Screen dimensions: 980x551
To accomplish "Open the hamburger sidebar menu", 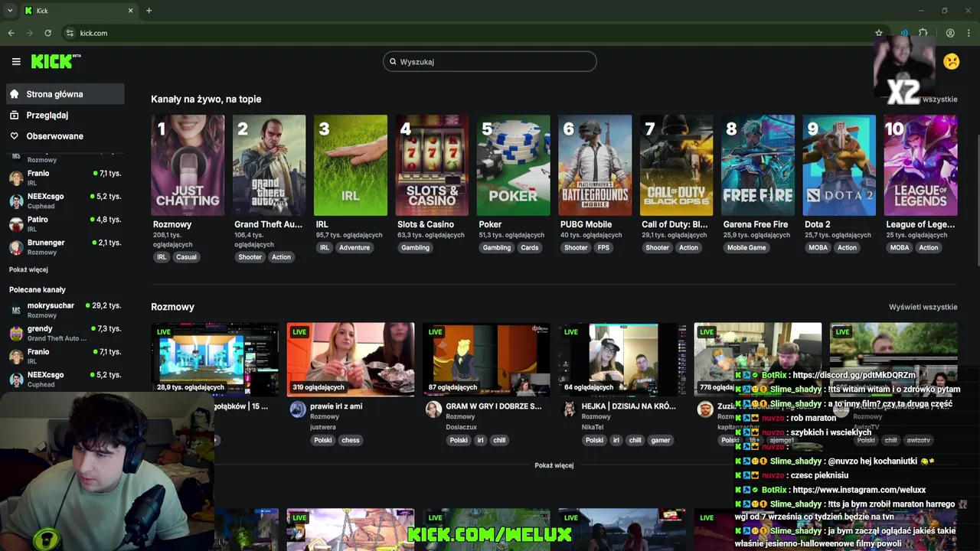I will (16, 61).
